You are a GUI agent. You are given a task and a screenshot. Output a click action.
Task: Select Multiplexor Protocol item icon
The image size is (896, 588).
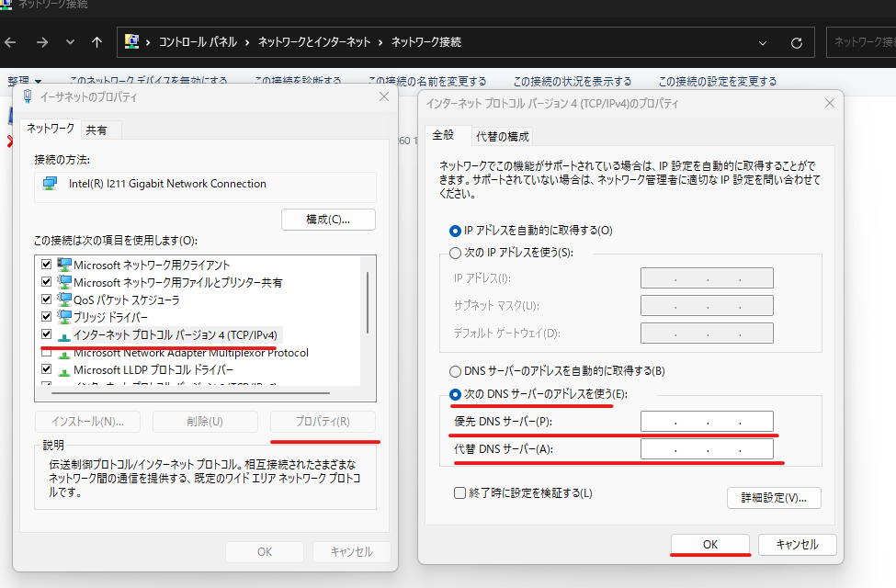click(x=64, y=354)
